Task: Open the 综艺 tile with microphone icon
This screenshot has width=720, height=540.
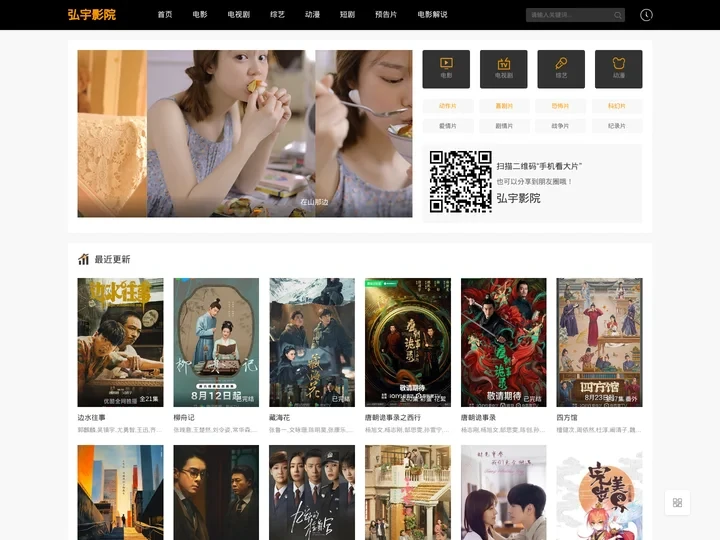Action: 561,69
